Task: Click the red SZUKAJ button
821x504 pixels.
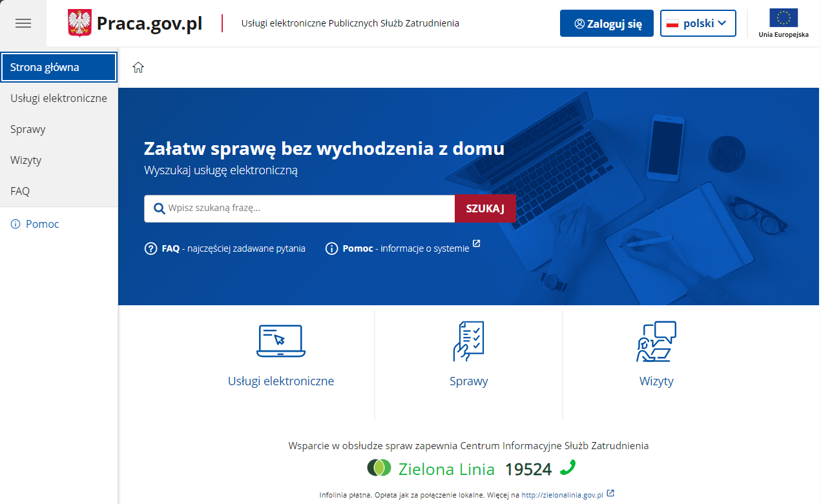Action: tap(485, 208)
